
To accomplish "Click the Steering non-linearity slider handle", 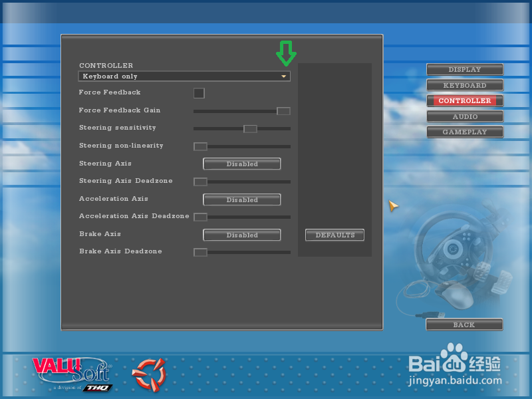I will (200, 146).
